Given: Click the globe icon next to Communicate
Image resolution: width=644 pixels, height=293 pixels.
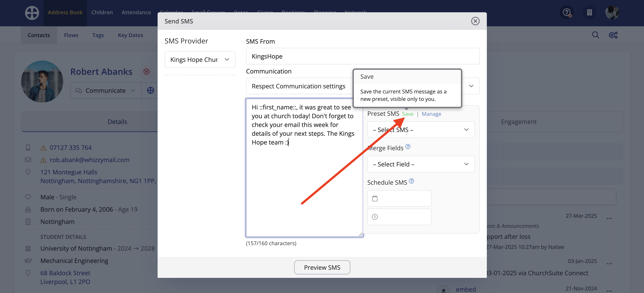Looking at the screenshot, I should click(x=150, y=90).
